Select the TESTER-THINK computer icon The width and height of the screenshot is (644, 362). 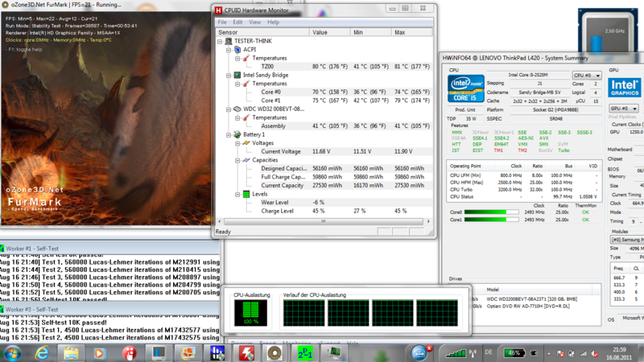pos(229,41)
